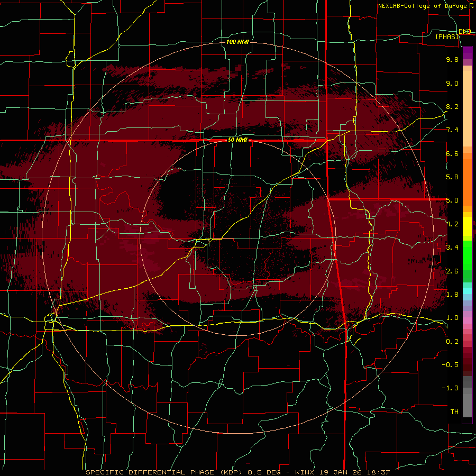Screen dimensions: 476x476
Task: Click the 5.8 value on the color scale
Action: (x=452, y=177)
